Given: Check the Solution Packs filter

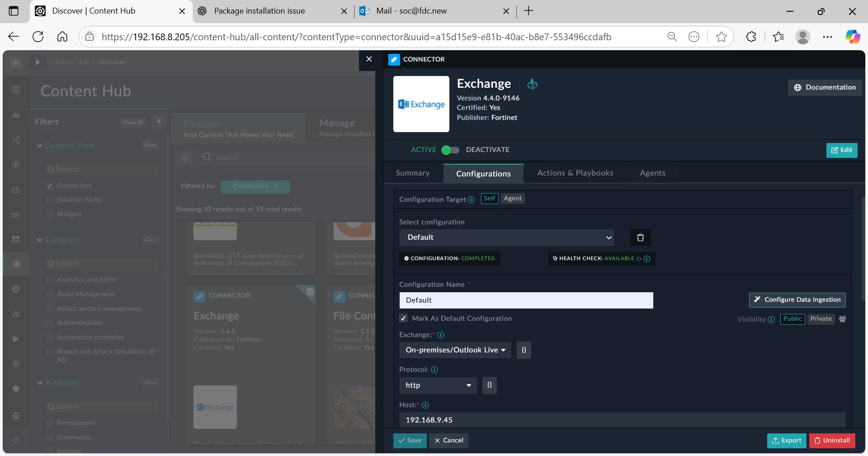Looking at the screenshot, I should (x=50, y=200).
